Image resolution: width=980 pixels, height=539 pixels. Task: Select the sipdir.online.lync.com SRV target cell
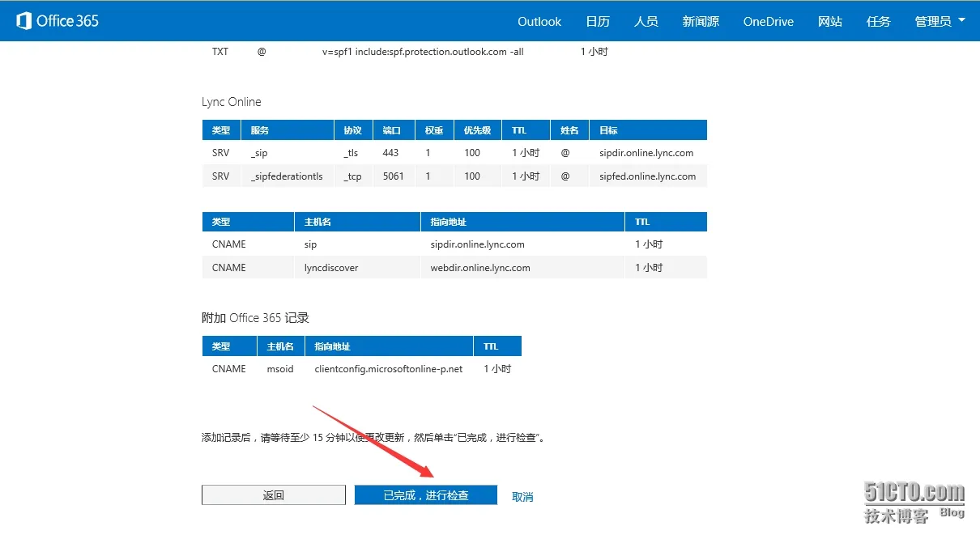(646, 153)
